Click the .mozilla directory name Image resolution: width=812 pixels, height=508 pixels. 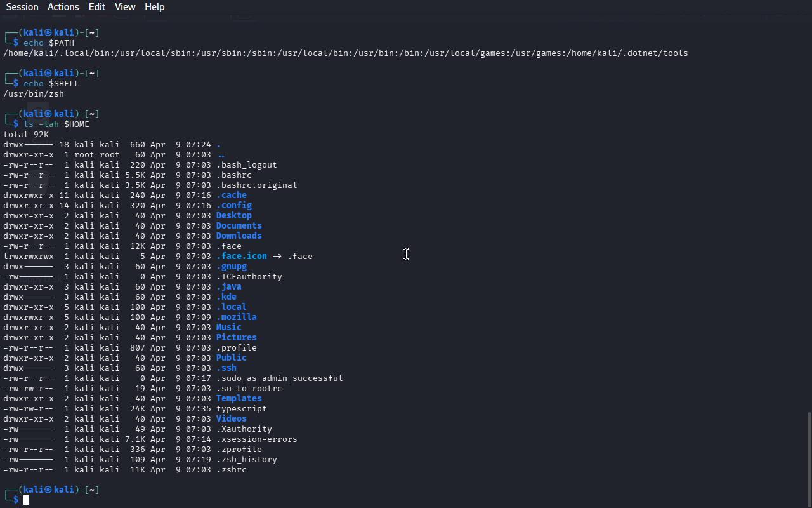tap(236, 317)
